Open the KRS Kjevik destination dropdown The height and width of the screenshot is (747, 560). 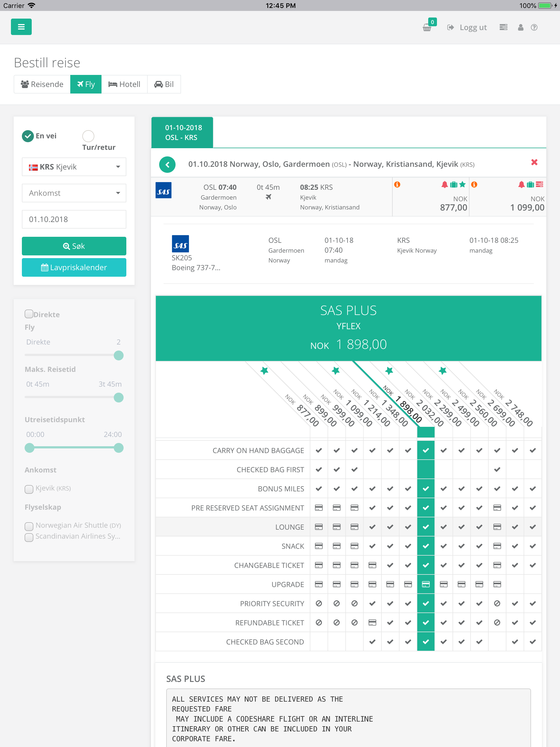click(x=74, y=167)
